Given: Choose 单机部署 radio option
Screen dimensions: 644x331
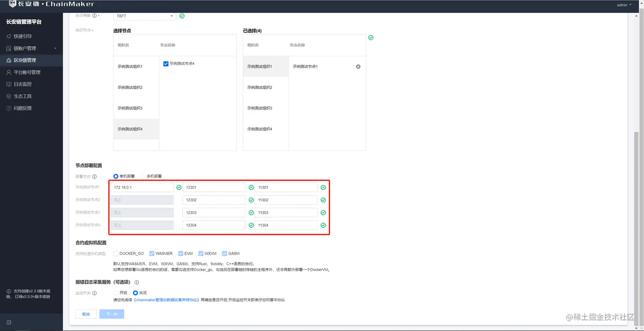Looking at the screenshot, I should coord(116,176).
